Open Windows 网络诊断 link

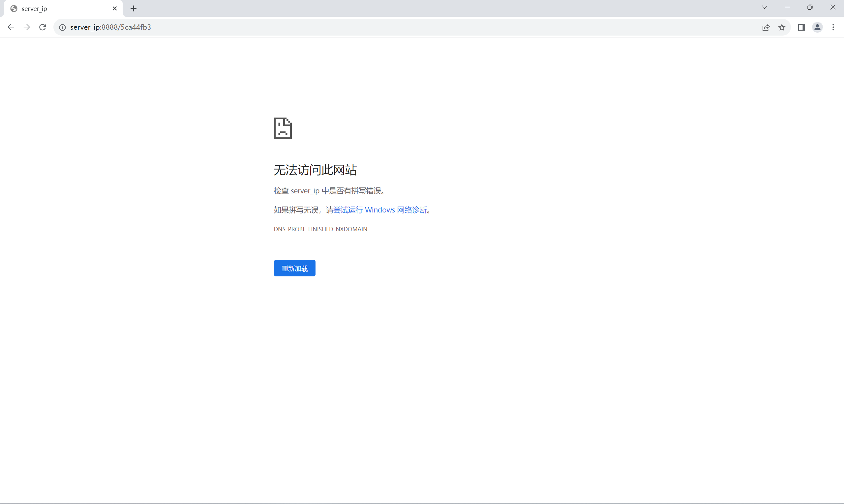click(380, 210)
